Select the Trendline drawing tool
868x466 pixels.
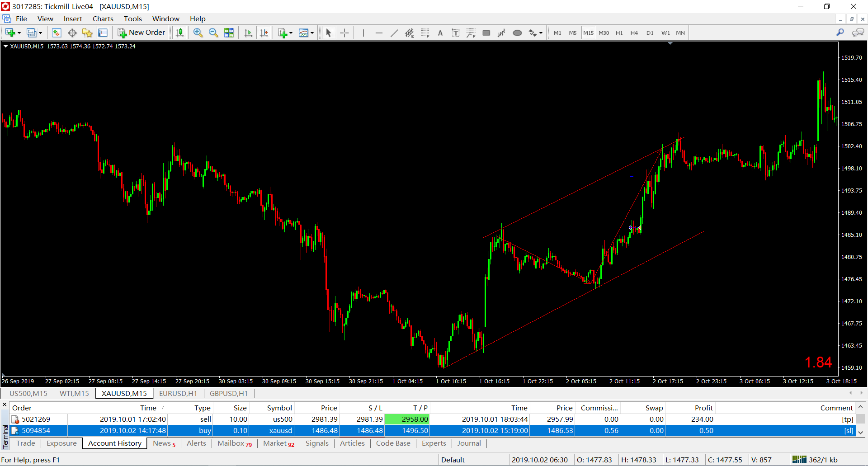point(394,33)
